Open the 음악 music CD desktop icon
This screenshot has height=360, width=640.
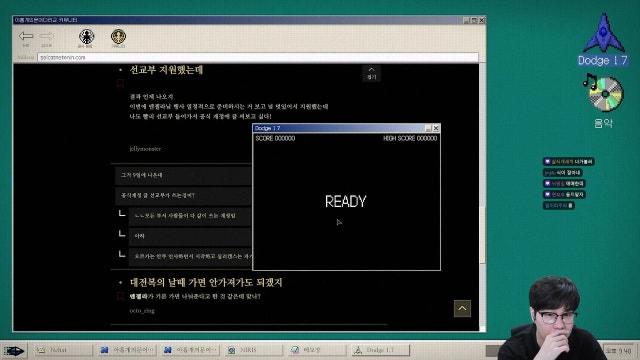point(603,100)
